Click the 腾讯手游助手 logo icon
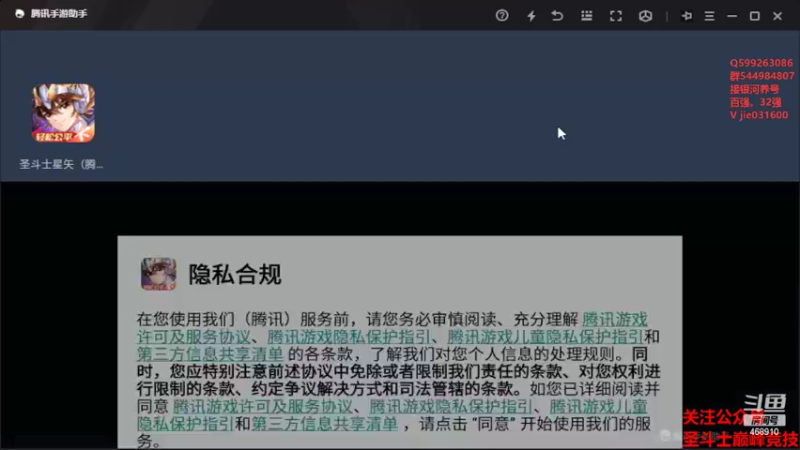Image resolution: width=800 pixels, height=450 pixels. click(19, 14)
